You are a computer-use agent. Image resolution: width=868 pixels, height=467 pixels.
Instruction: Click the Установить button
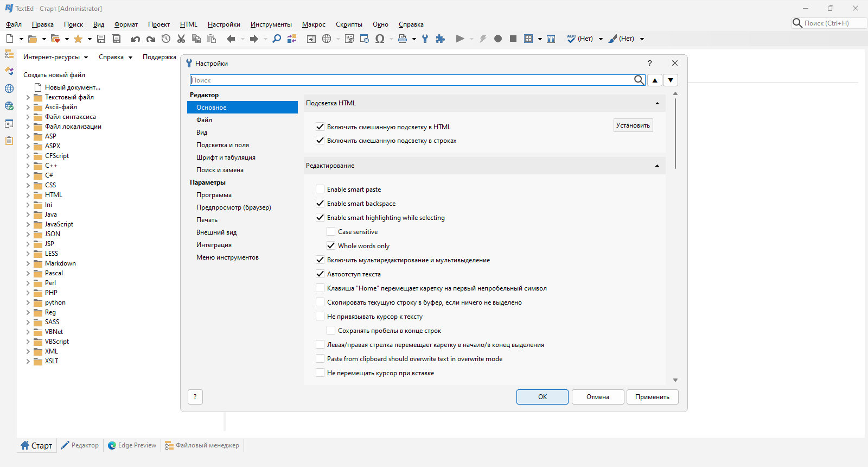pyautogui.click(x=633, y=125)
